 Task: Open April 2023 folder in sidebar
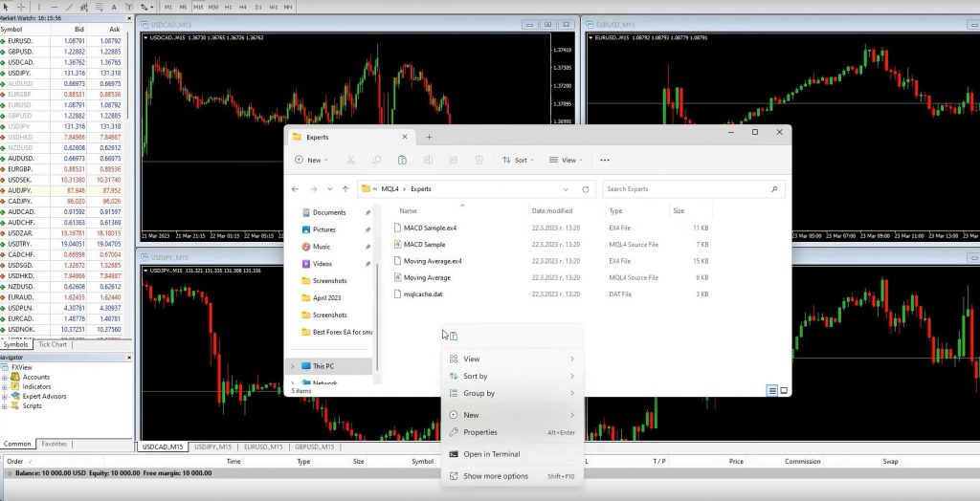click(327, 298)
